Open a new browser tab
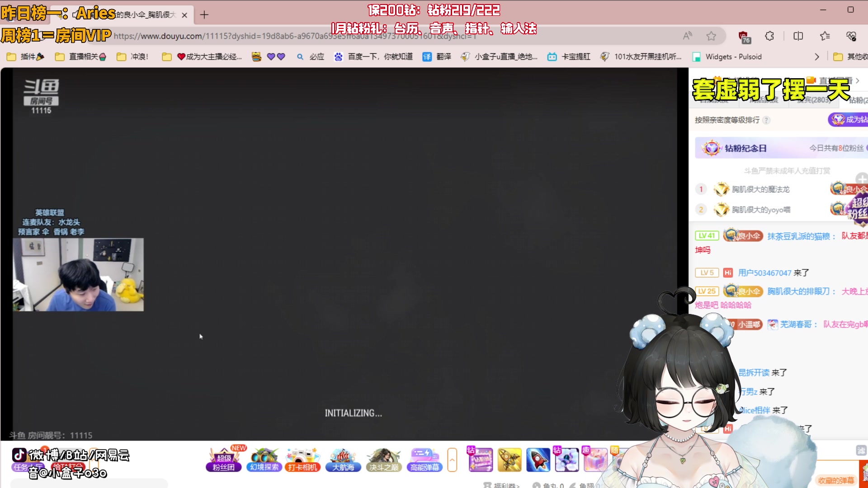This screenshot has height=488, width=868. pos(204,15)
